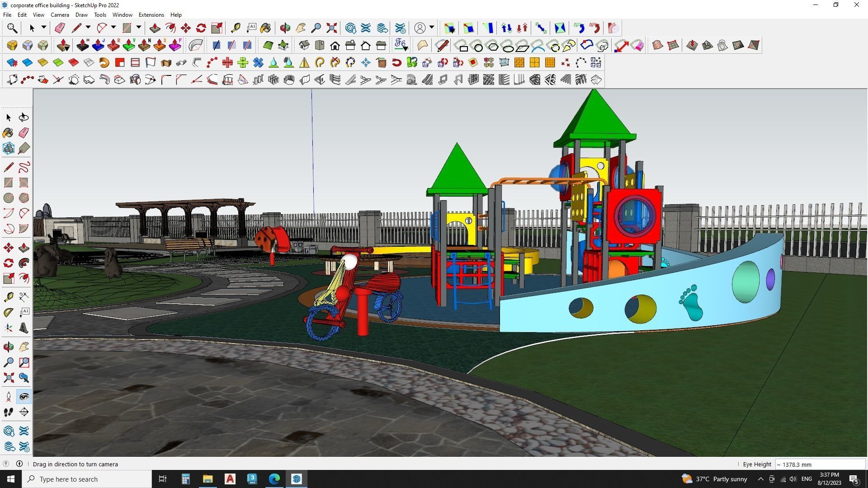This screenshot has height=488, width=868.
Task: Activate the Paint Bucket tool in top toolbar
Action: pyautogui.click(x=265, y=28)
